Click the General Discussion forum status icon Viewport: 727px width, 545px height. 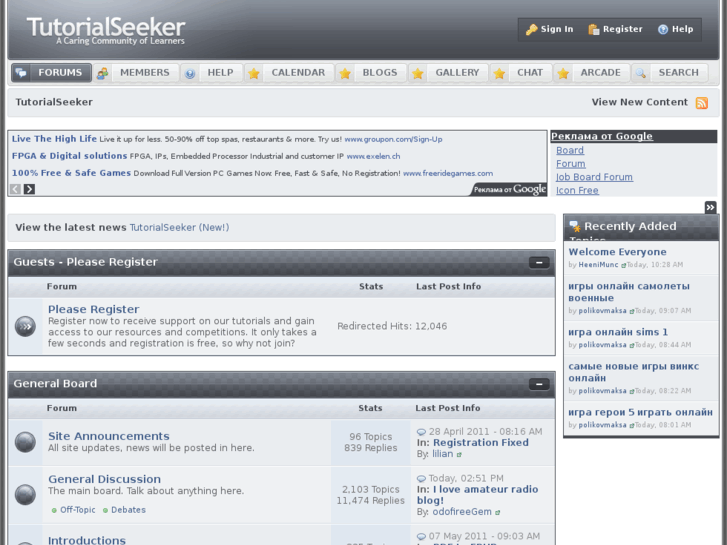coord(26,494)
